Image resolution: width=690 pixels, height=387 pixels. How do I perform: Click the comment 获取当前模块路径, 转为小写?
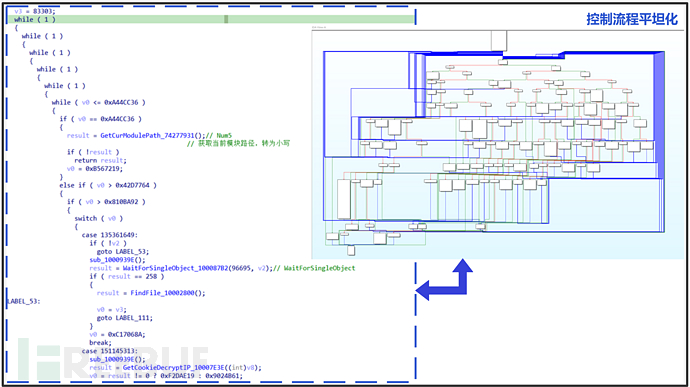(238, 144)
